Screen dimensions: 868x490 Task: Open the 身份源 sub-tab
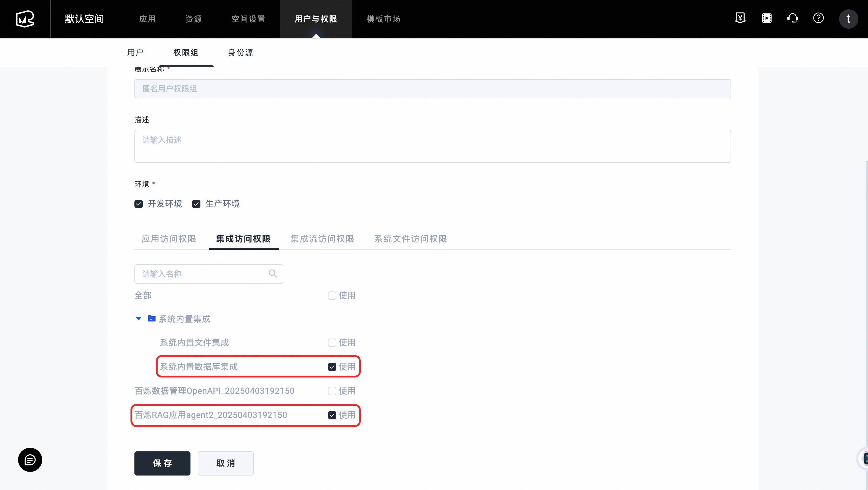click(240, 52)
